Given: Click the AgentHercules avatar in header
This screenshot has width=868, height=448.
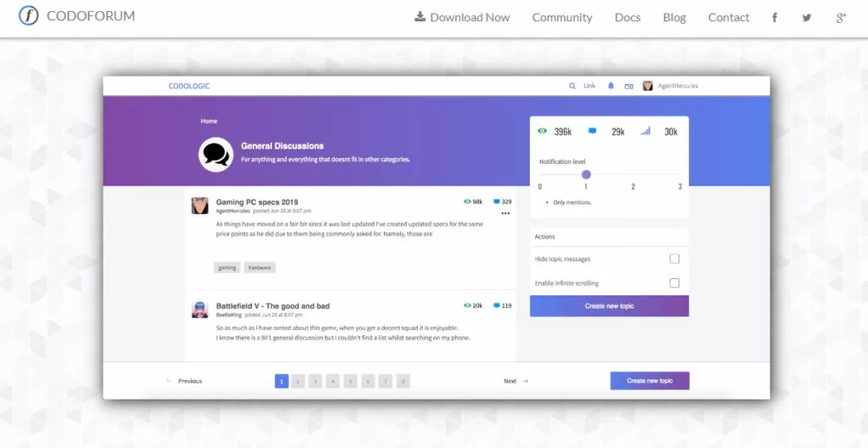Looking at the screenshot, I should coord(648,86).
